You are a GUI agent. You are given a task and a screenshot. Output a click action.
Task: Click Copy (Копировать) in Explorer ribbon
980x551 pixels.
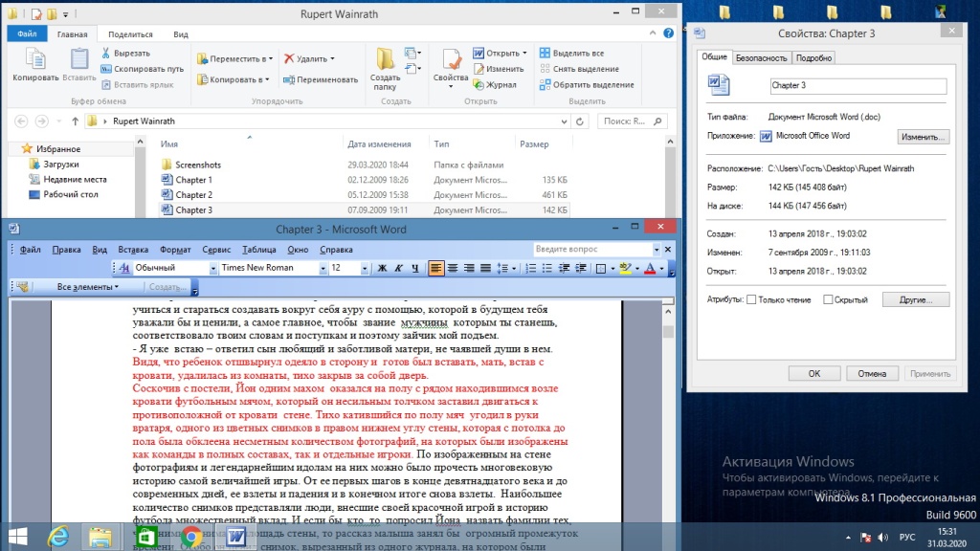point(35,65)
